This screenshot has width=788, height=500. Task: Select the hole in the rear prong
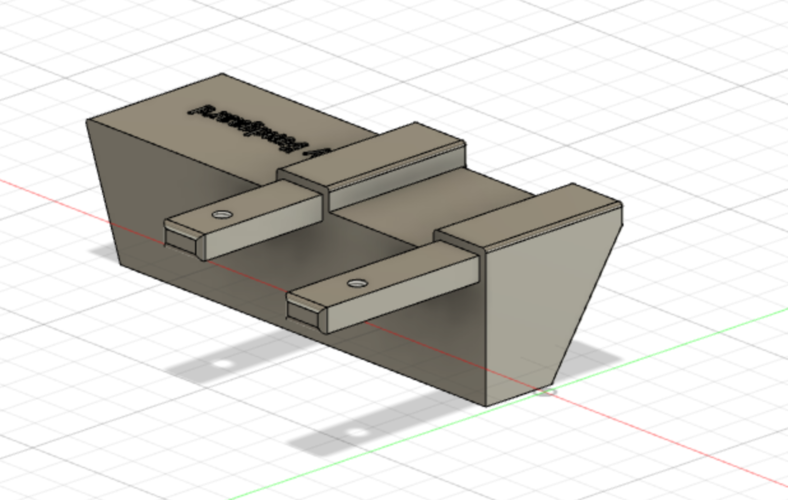(222, 215)
